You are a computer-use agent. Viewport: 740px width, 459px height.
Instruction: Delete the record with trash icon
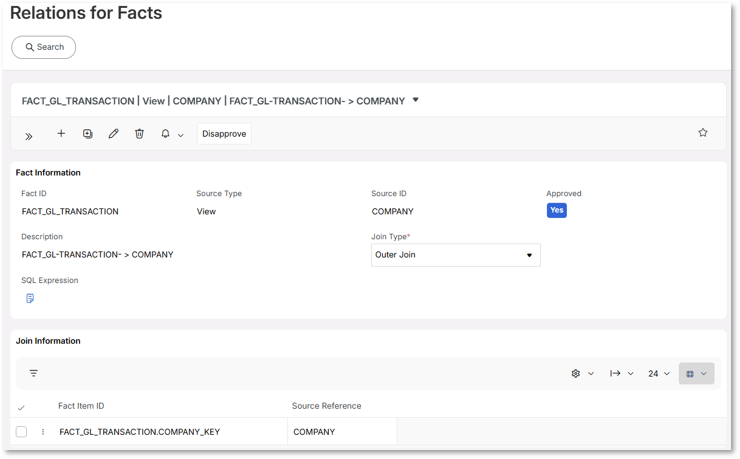click(139, 134)
